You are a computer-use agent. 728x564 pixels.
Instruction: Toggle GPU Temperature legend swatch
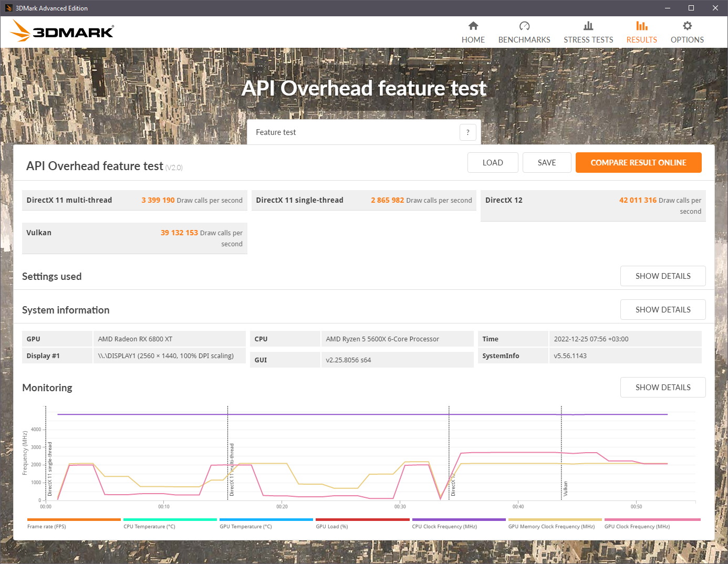click(x=266, y=520)
